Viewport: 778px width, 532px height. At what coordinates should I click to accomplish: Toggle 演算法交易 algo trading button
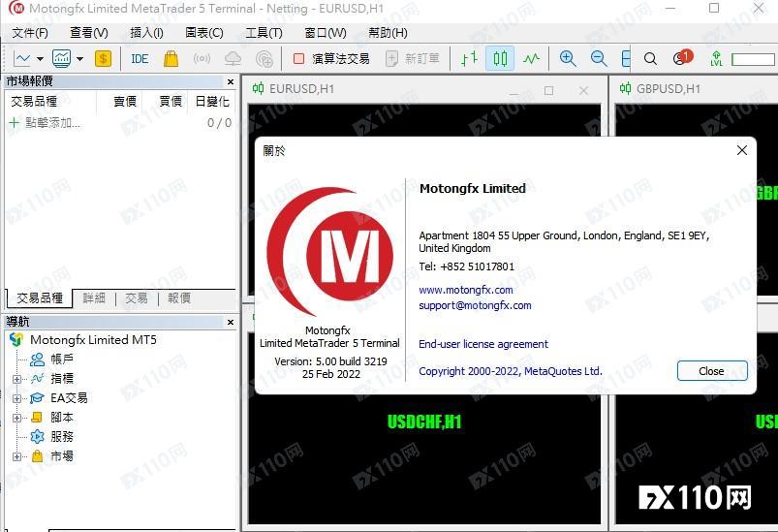tap(330, 58)
